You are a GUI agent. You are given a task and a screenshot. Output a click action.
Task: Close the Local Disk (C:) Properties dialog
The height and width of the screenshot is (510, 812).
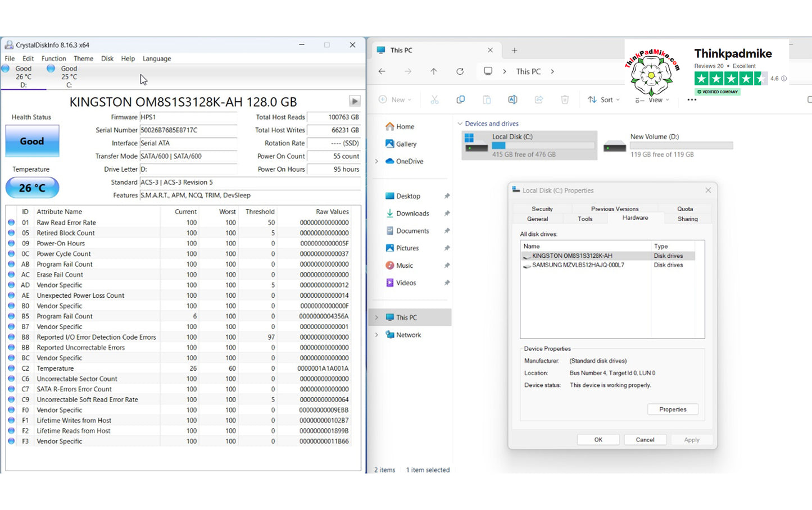[x=708, y=190]
